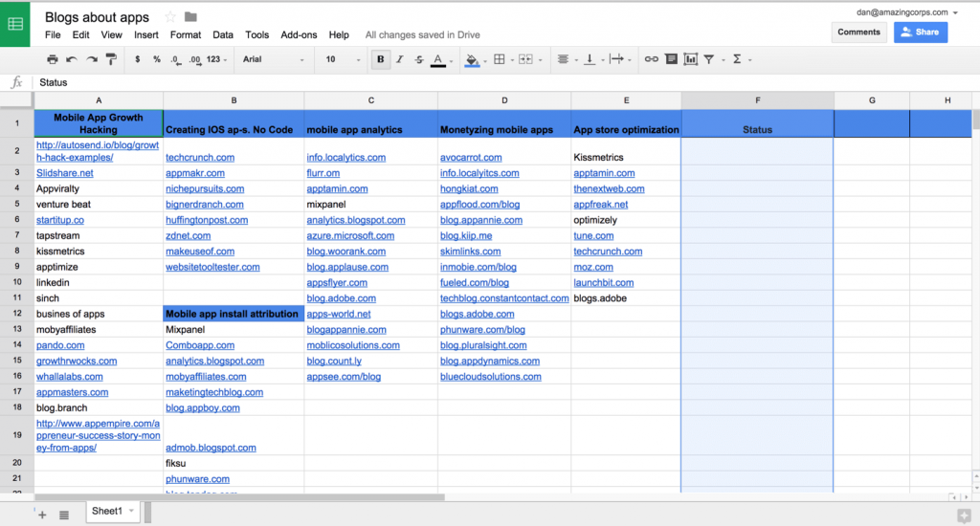The height and width of the screenshot is (526, 980).
Task: Open the Sheet1 tab dropdown arrow
Action: (132, 511)
